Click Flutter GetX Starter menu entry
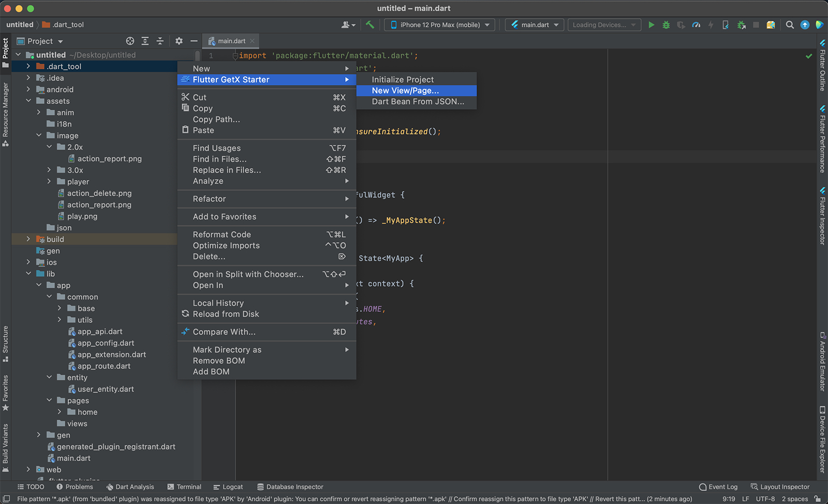The height and width of the screenshot is (504, 828). point(267,80)
